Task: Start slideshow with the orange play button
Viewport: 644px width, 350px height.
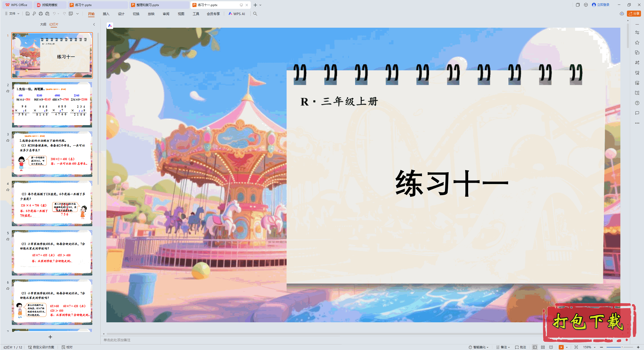Action: click(561, 347)
